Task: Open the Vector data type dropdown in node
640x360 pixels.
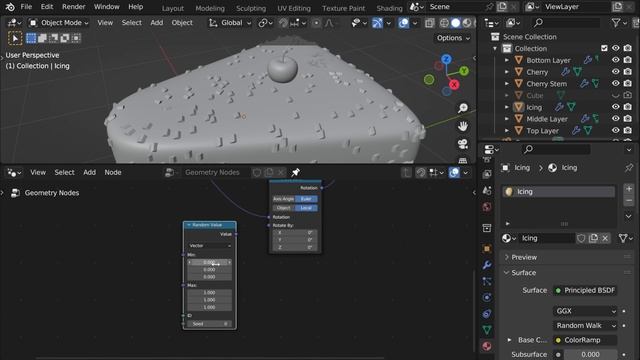Action: coord(210,246)
